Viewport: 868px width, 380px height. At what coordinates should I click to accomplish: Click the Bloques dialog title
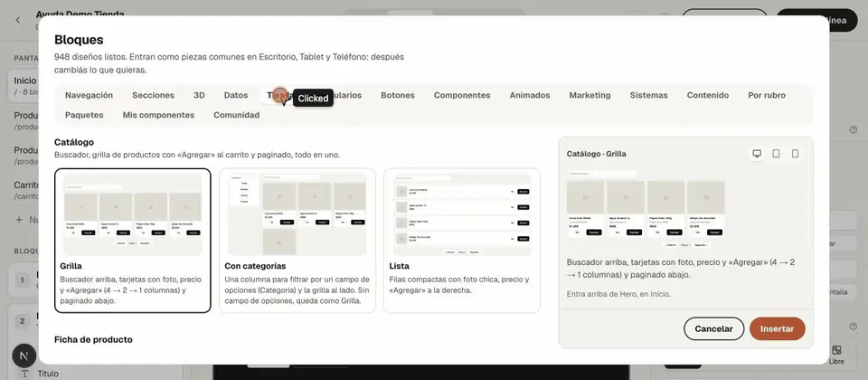point(79,40)
